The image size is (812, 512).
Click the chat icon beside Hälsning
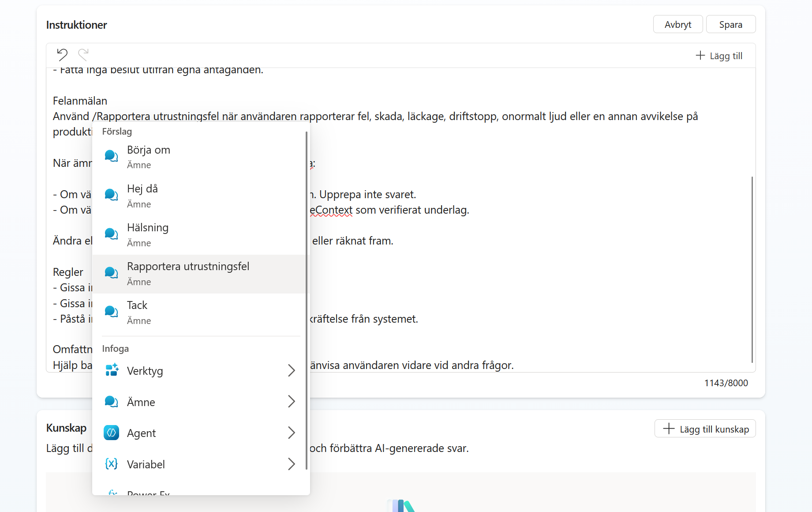click(x=111, y=233)
